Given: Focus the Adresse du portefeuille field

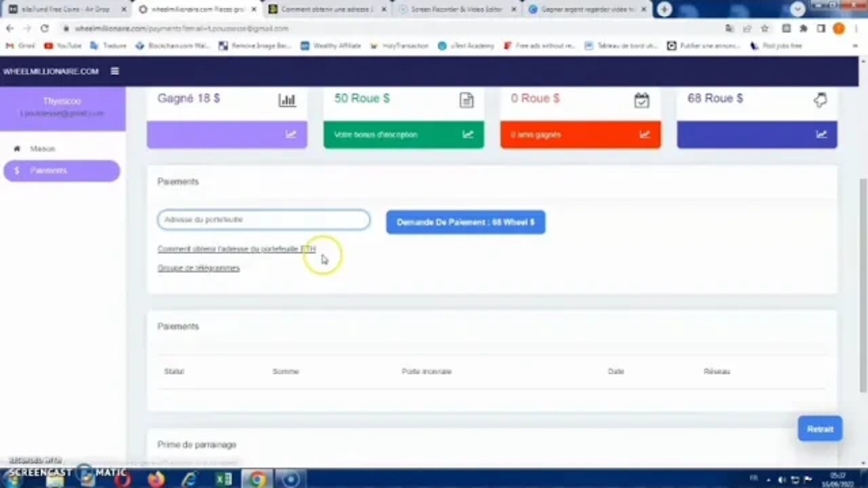Looking at the screenshot, I should [264, 220].
